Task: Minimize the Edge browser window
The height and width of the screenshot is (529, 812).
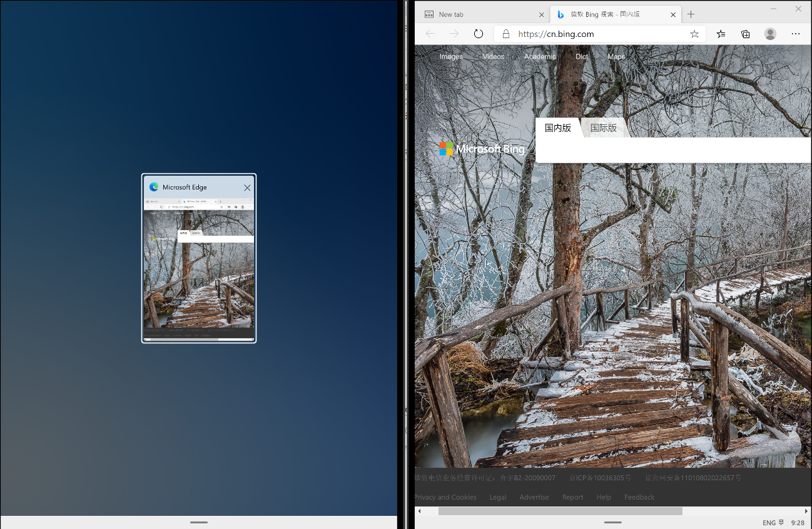Action: point(774,8)
